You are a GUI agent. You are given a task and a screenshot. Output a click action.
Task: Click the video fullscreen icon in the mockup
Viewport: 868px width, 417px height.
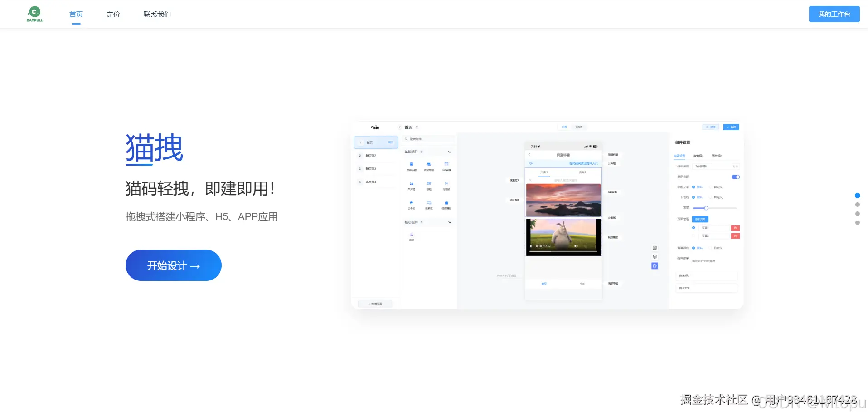(x=586, y=246)
